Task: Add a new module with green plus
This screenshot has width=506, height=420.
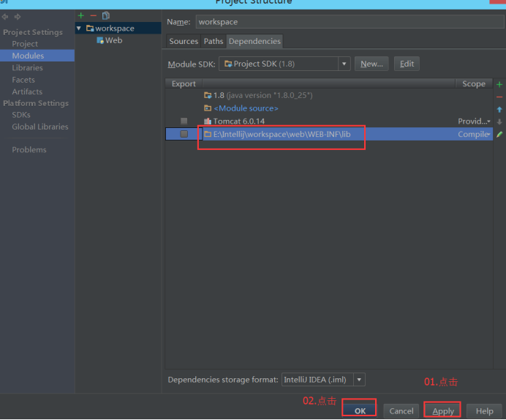Action: [x=81, y=15]
